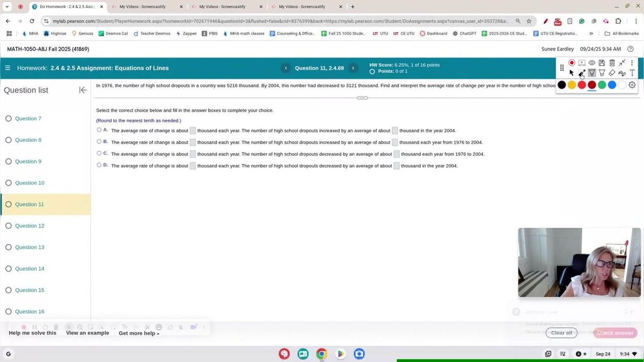Click the save annotations icon
This screenshot has width=644, height=362.
click(x=602, y=62)
